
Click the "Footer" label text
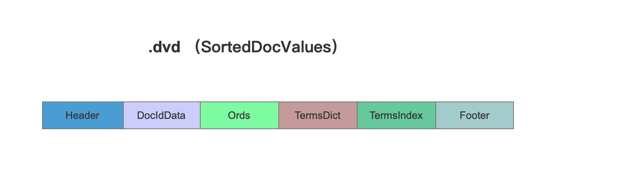pos(475,115)
